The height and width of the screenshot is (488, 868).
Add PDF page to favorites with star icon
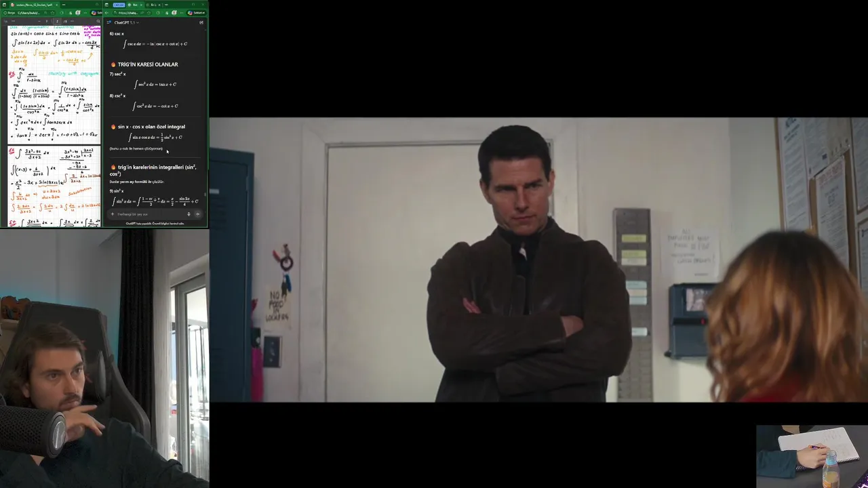pos(52,13)
